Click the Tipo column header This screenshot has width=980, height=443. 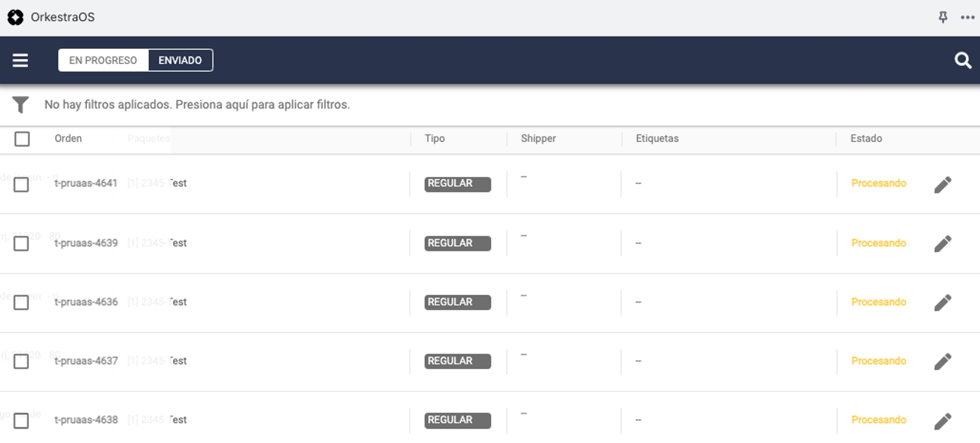tap(435, 139)
